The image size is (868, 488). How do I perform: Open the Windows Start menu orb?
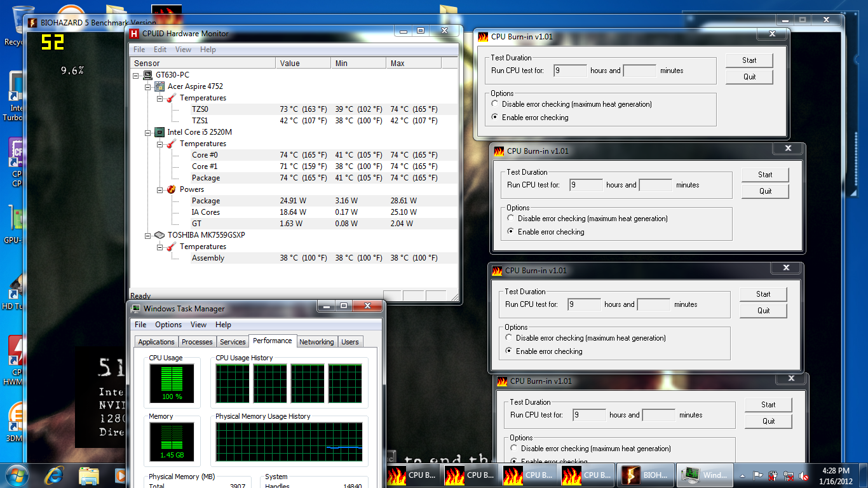[16, 475]
